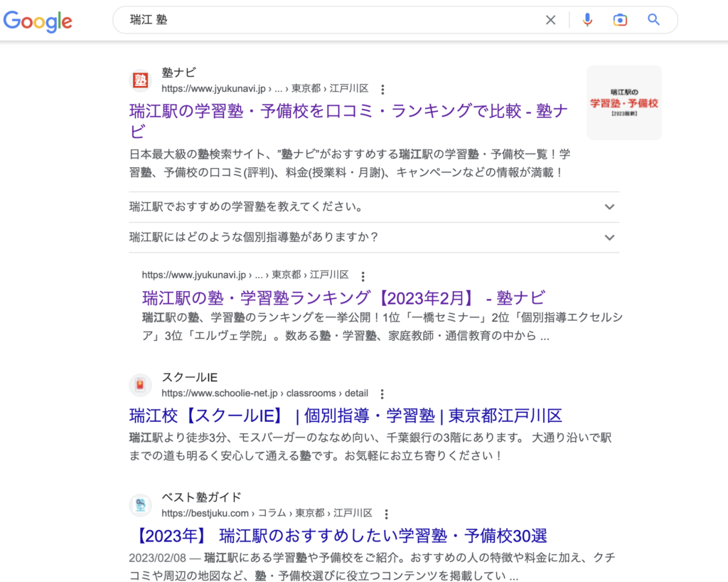728x582 pixels.
Task: Open more options for ベスト塾ガイド result
Action: (386, 514)
